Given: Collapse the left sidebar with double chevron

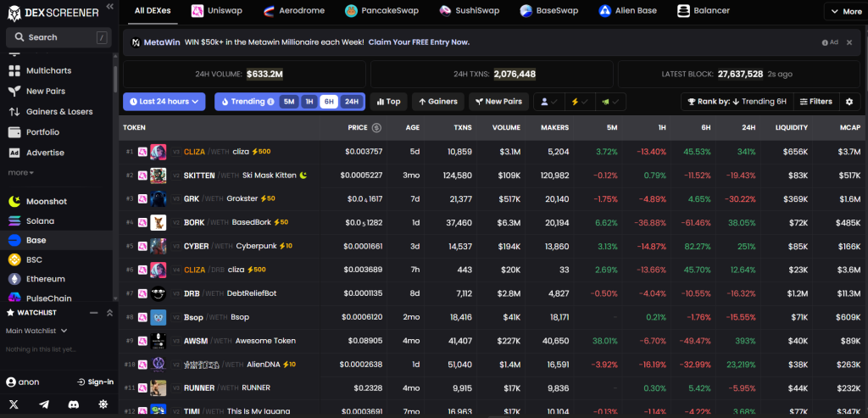Looking at the screenshot, I should pyautogui.click(x=109, y=7).
